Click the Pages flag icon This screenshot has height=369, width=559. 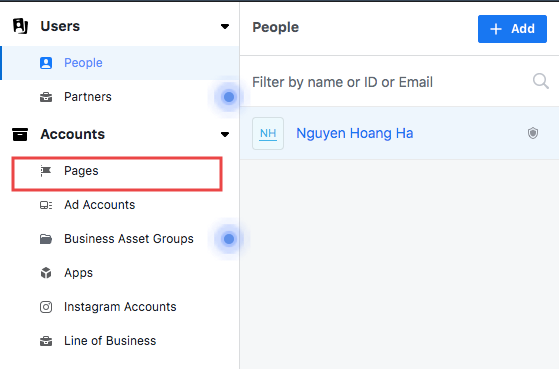coord(46,171)
